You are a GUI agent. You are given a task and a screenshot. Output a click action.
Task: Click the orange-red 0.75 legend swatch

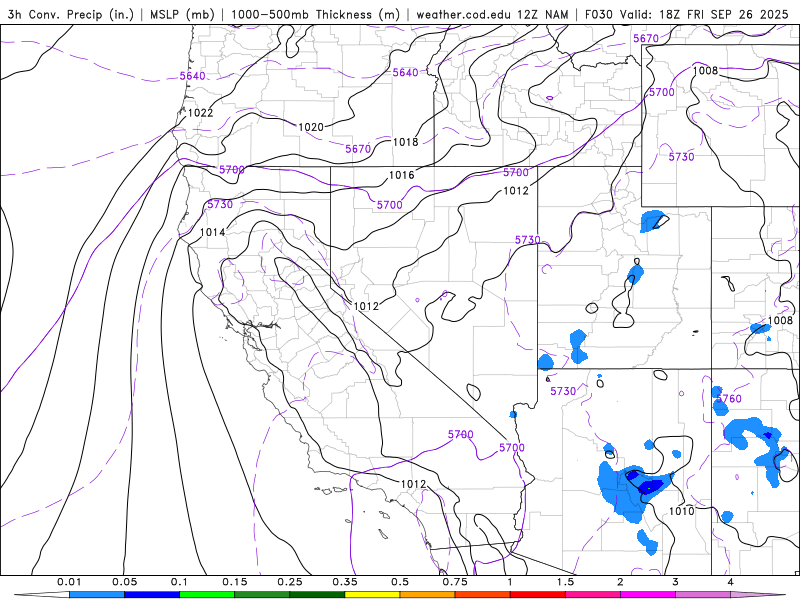[x=483, y=595]
